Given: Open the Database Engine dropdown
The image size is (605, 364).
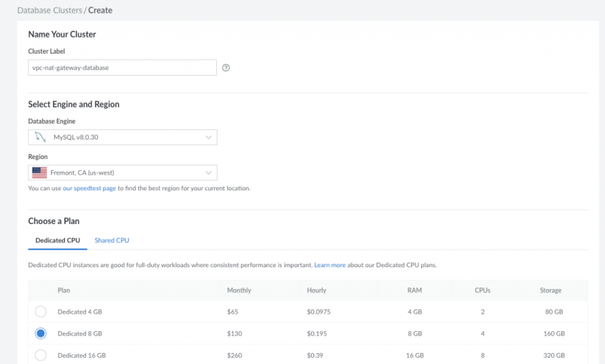Looking at the screenshot, I should (x=122, y=138).
